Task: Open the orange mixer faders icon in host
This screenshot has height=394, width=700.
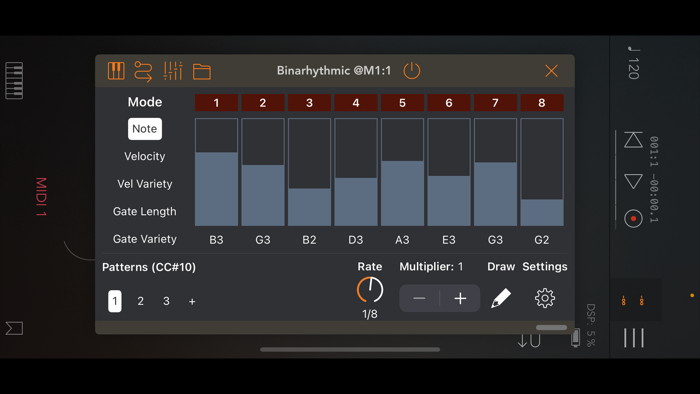Action: point(633,301)
